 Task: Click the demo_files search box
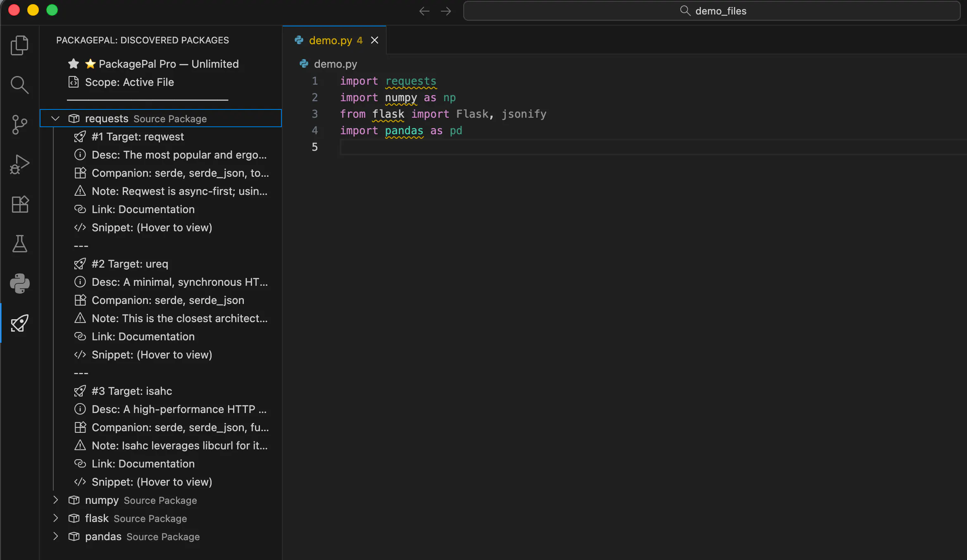pyautogui.click(x=712, y=11)
